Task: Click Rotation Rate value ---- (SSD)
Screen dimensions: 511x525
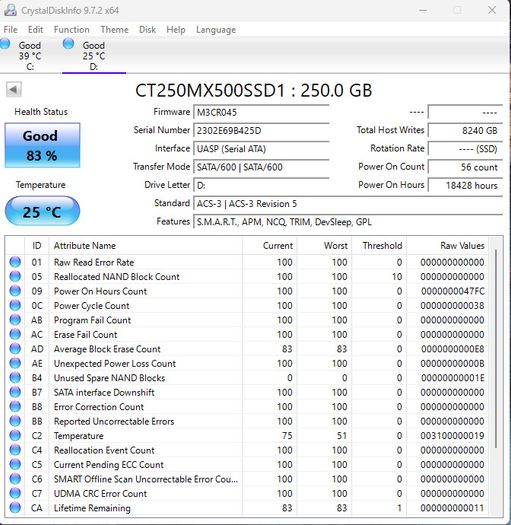Action: [465, 149]
